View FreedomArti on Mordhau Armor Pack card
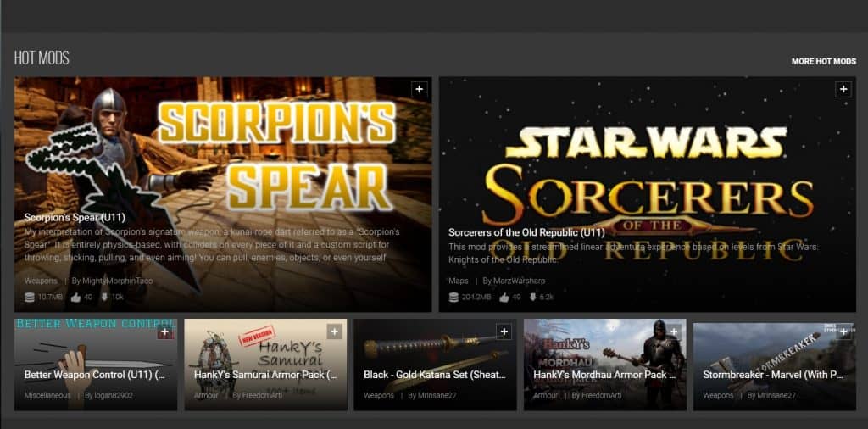The width and height of the screenshot is (868, 429). point(603,396)
